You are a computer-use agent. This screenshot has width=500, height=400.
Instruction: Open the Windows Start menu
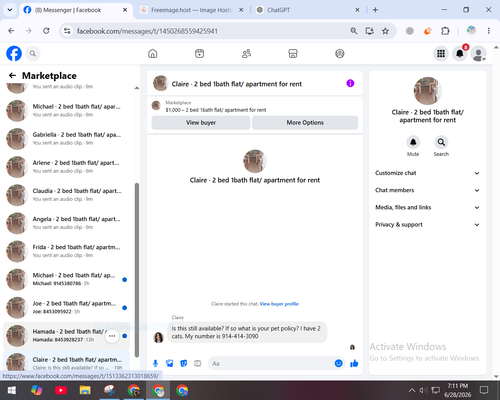pyautogui.click(x=12, y=390)
